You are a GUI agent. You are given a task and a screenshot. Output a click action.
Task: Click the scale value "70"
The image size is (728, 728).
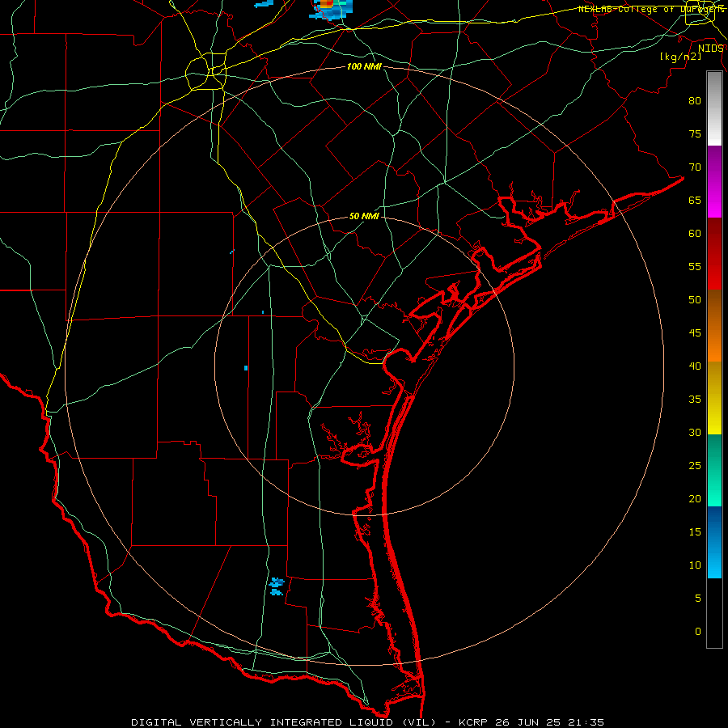[695, 167]
